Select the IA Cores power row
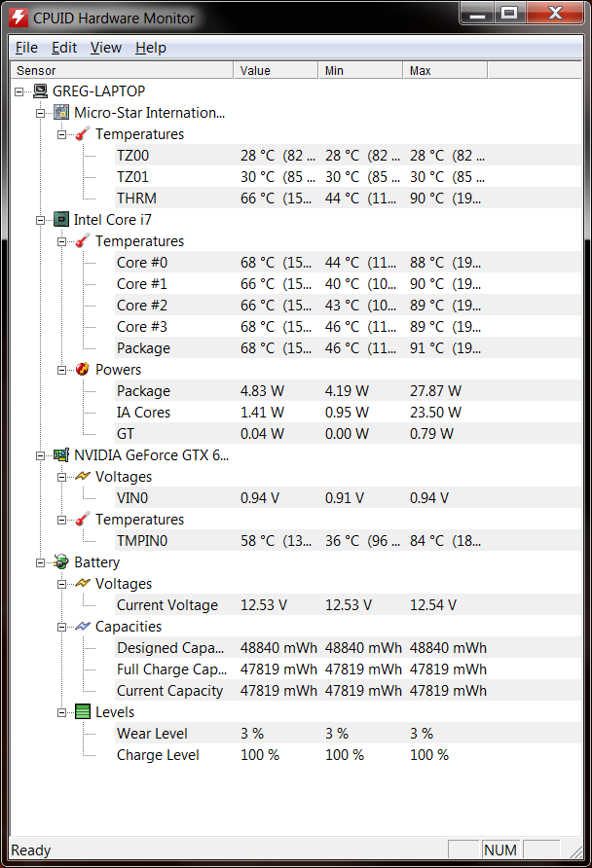The width and height of the screenshot is (592, 868). click(x=349, y=413)
